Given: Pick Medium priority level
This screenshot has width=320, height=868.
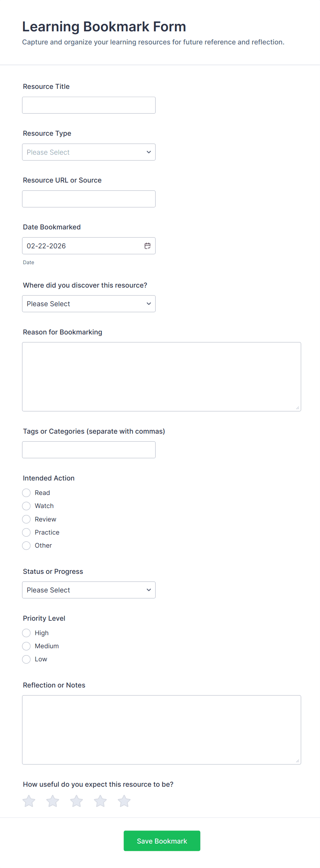Looking at the screenshot, I should 26,646.
